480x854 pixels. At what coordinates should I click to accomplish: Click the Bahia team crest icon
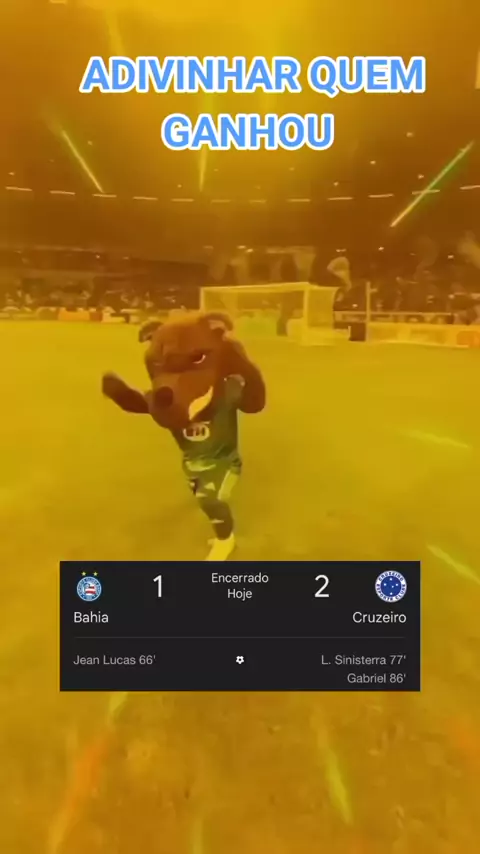pyautogui.click(x=89, y=586)
